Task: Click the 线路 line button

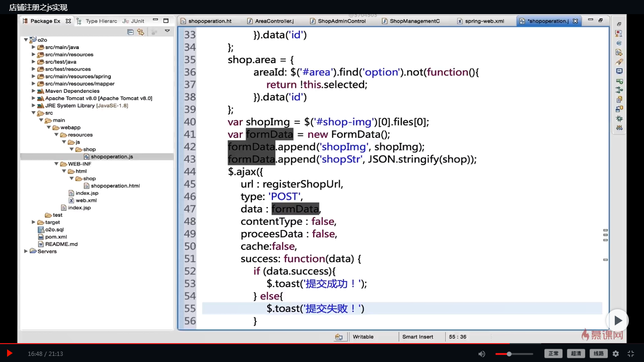Action: tap(599, 354)
